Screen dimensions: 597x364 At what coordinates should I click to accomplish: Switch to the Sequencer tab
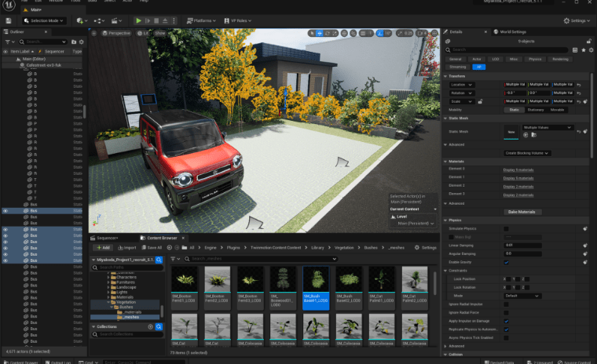coord(104,238)
